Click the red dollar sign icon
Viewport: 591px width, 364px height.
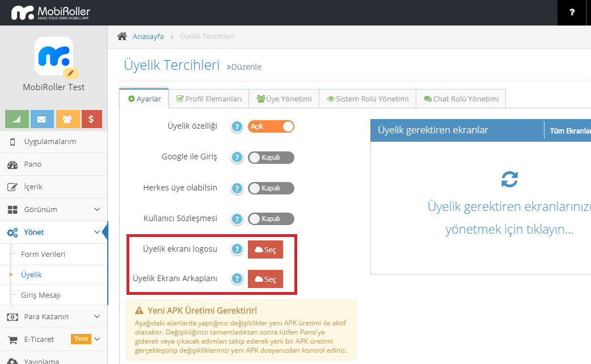coord(92,119)
